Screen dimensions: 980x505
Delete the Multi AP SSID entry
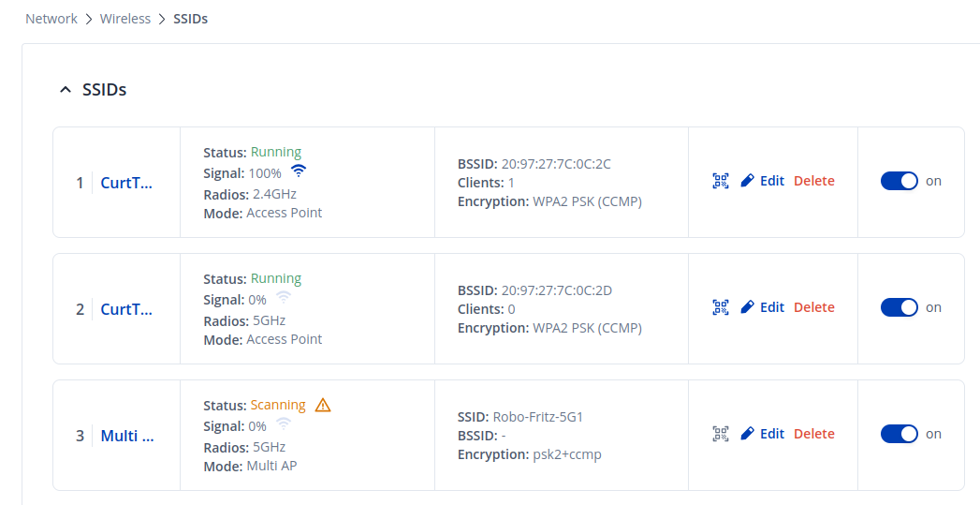click(x=813, y=434)
